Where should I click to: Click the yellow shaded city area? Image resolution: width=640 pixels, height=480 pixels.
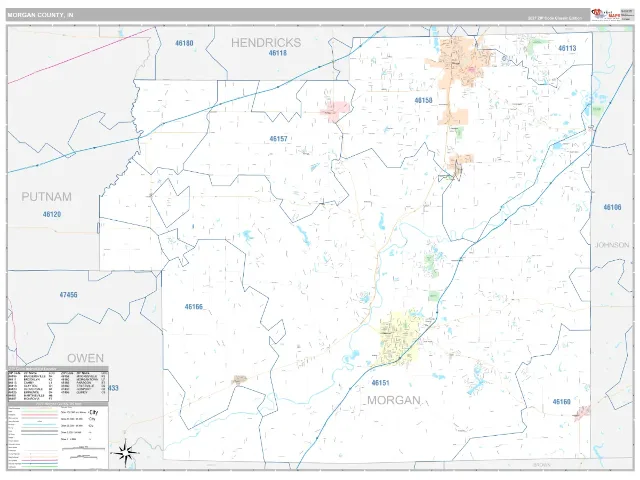coord(399,338)
